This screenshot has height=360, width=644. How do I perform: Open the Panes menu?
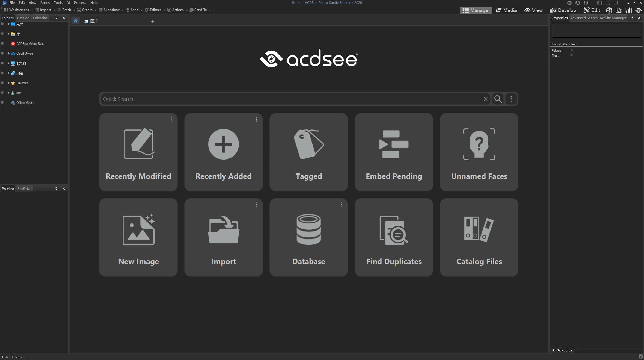[45, 3]
